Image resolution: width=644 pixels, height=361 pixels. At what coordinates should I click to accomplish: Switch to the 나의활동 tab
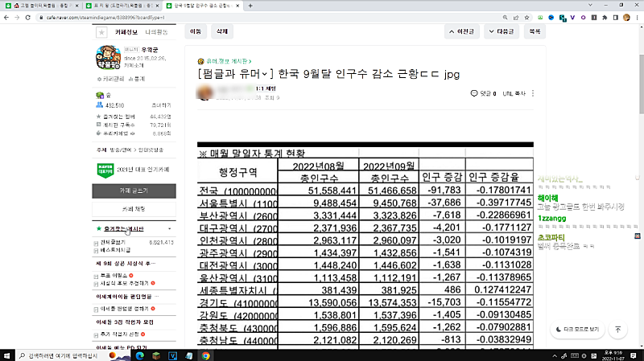click(156, 33)
